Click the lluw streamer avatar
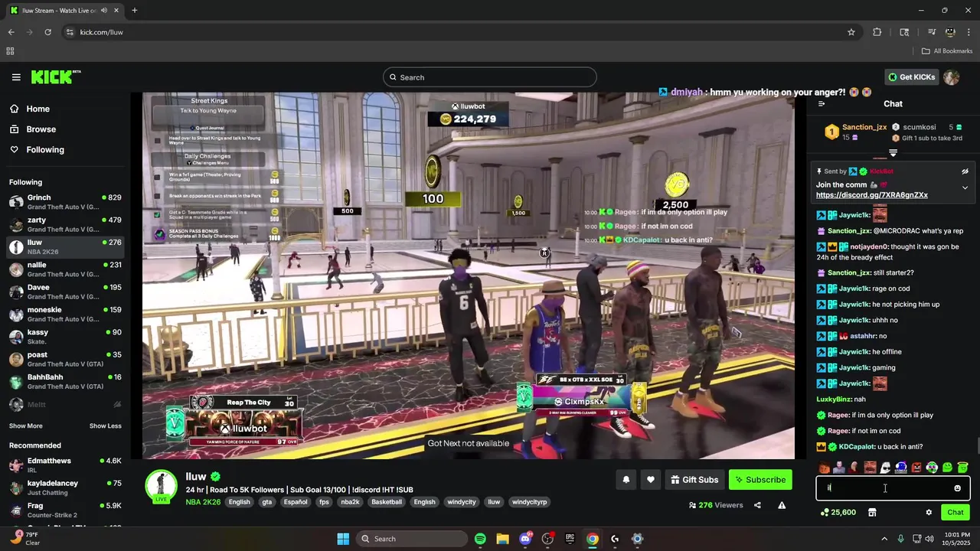 (162, 487)
